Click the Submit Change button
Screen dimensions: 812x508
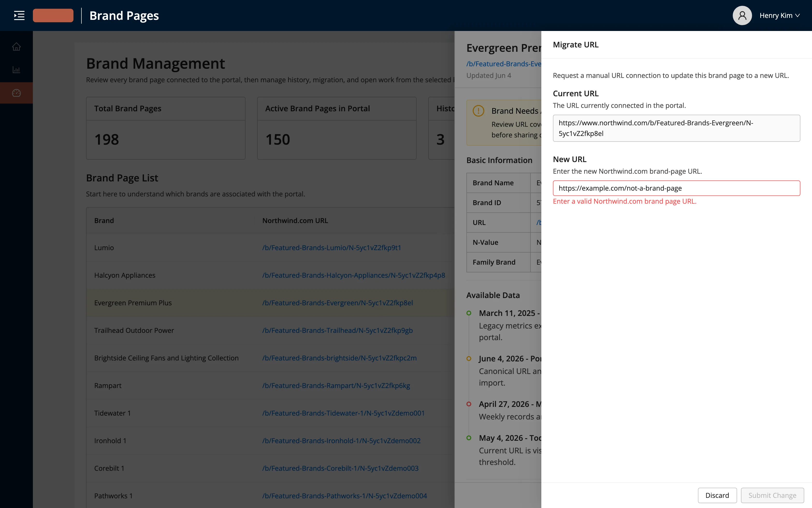(x=772, y=495)
